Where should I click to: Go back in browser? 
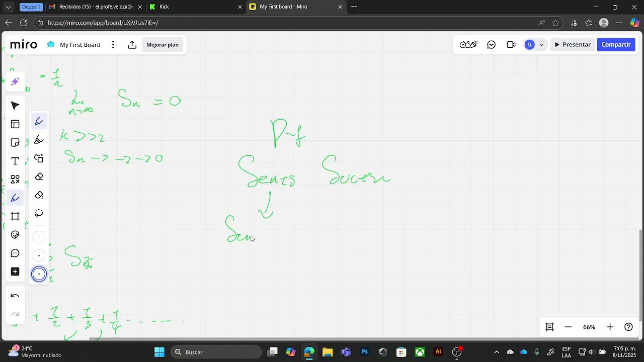pyautogui.click(x=8, y=23)
